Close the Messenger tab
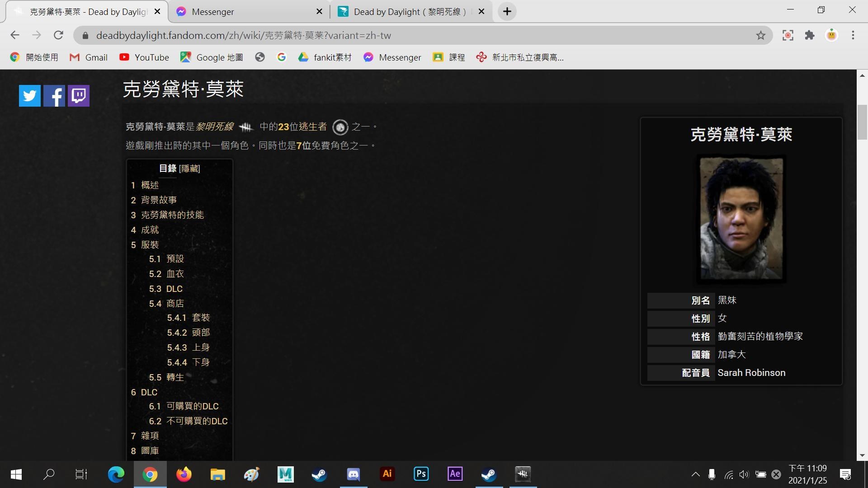 point(320,12)
